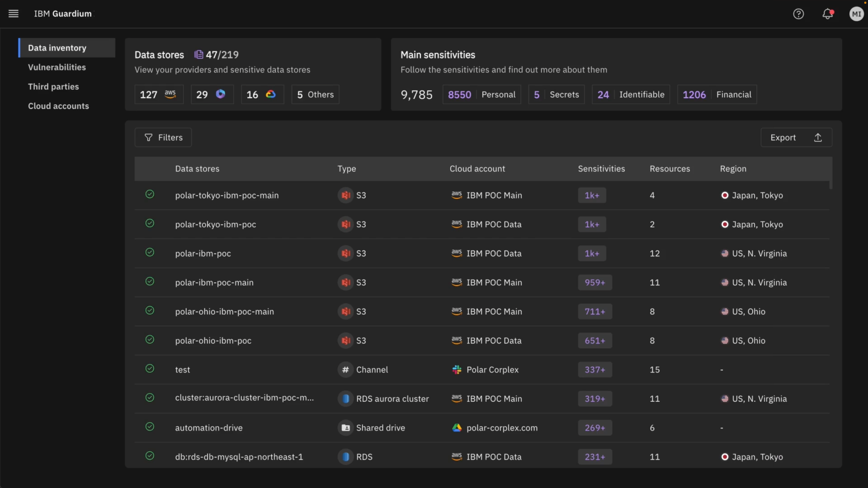Click the RDS aurora cluster icon

coord(345,399)
